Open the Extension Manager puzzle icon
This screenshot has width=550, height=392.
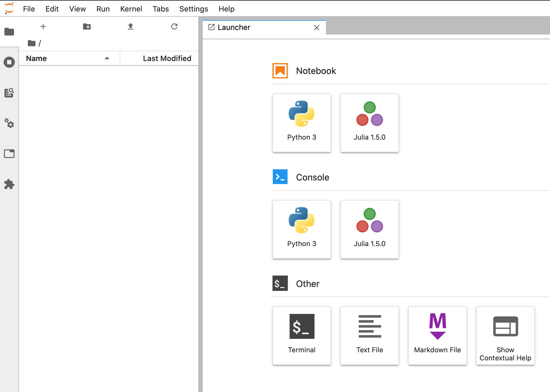[x=9, y=184]
